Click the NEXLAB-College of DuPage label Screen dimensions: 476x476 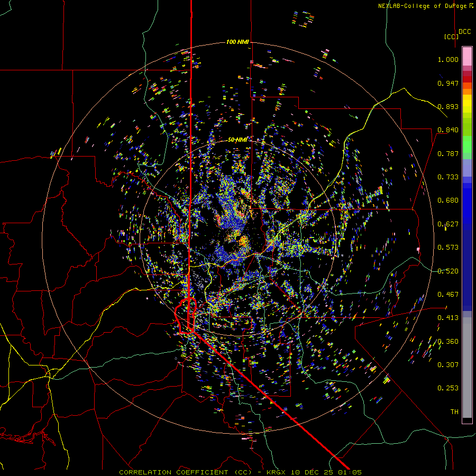tap(425, 6)
